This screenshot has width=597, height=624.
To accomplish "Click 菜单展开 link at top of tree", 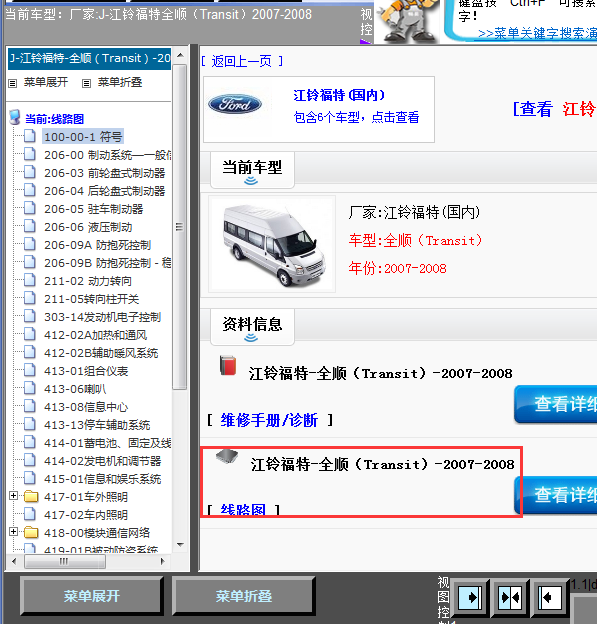I will (x=46, y=82).
